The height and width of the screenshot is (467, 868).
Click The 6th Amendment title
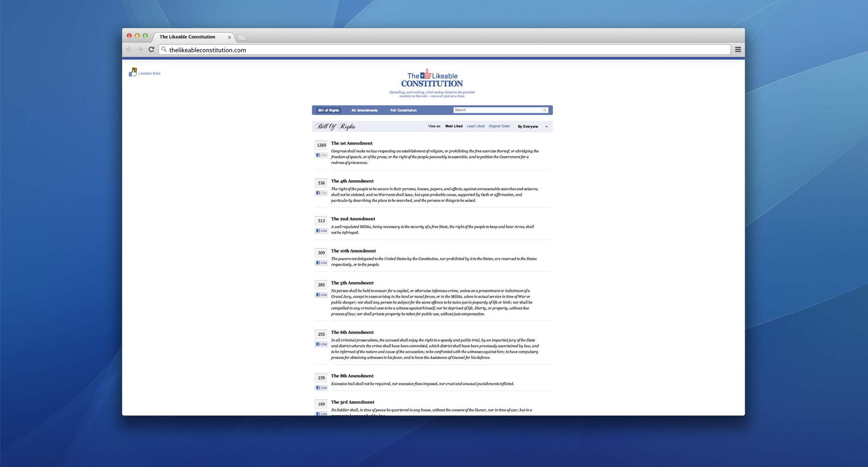tap(352, 333)
